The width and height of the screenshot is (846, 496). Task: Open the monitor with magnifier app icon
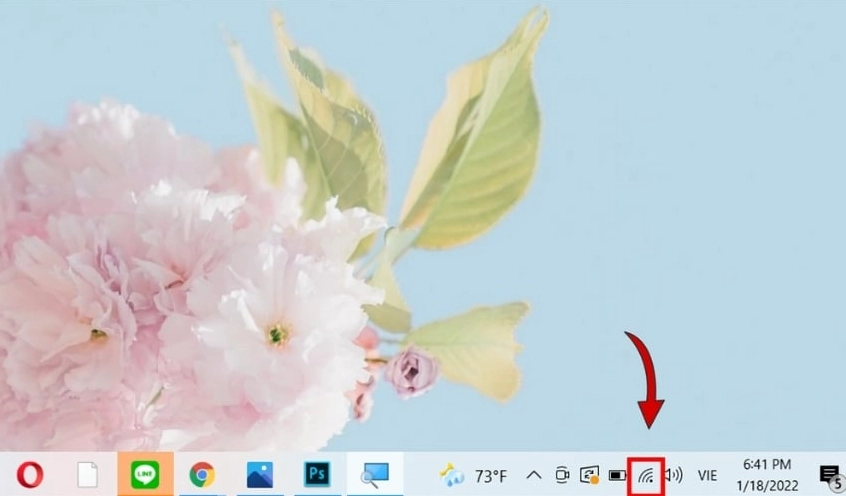coord(375,475)
